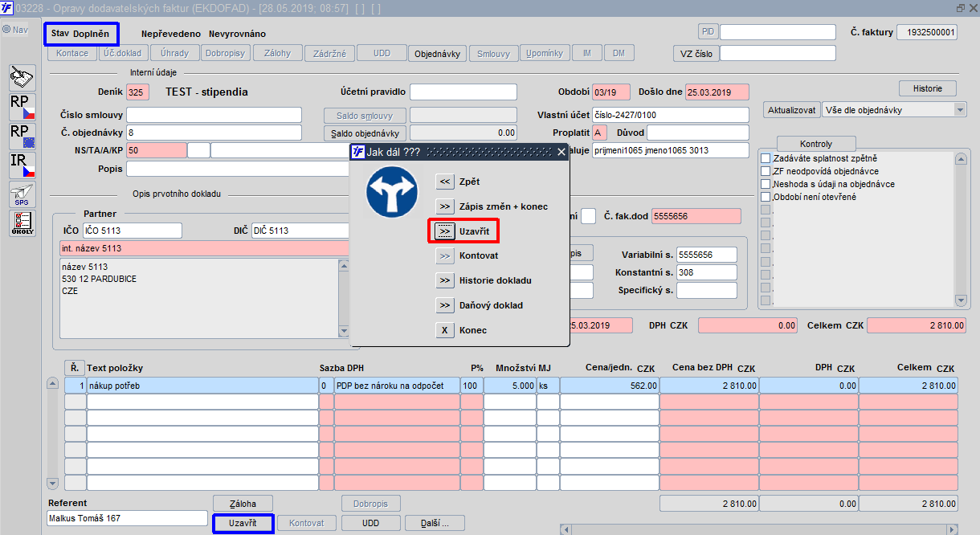Click arrow button for Historie dokladu
The width and height of the screenshot is (980, 535).
[444, 280]
